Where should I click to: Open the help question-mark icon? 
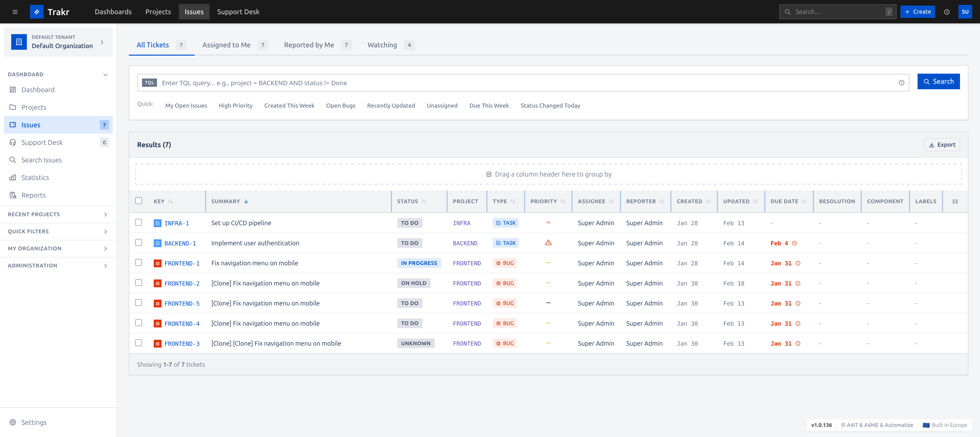point(947,12)
